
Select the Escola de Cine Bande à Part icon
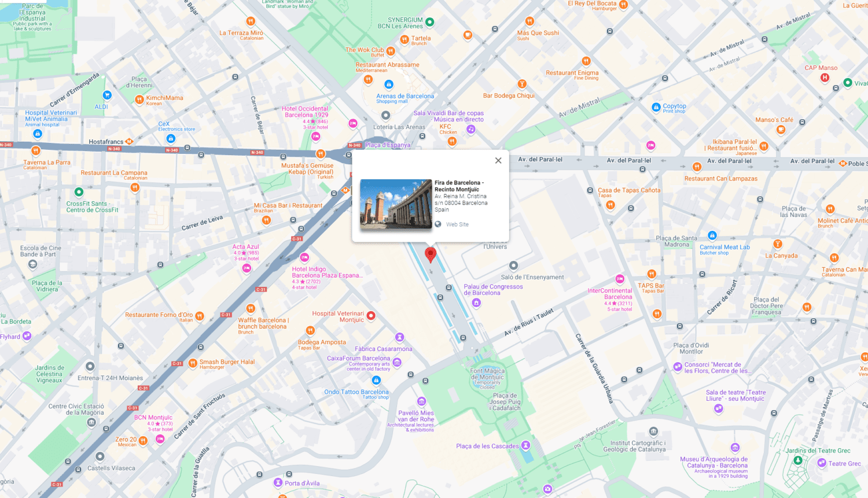click(32, 265)
